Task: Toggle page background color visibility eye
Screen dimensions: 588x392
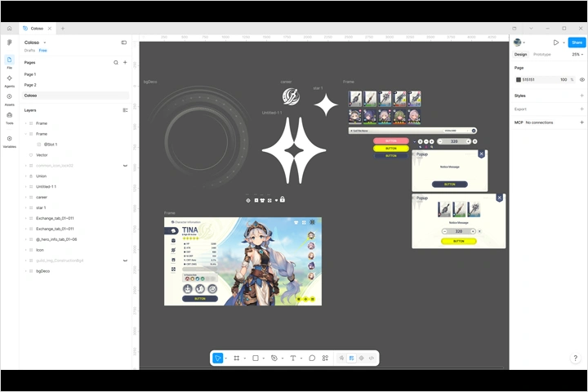Action: coord(582,79)
